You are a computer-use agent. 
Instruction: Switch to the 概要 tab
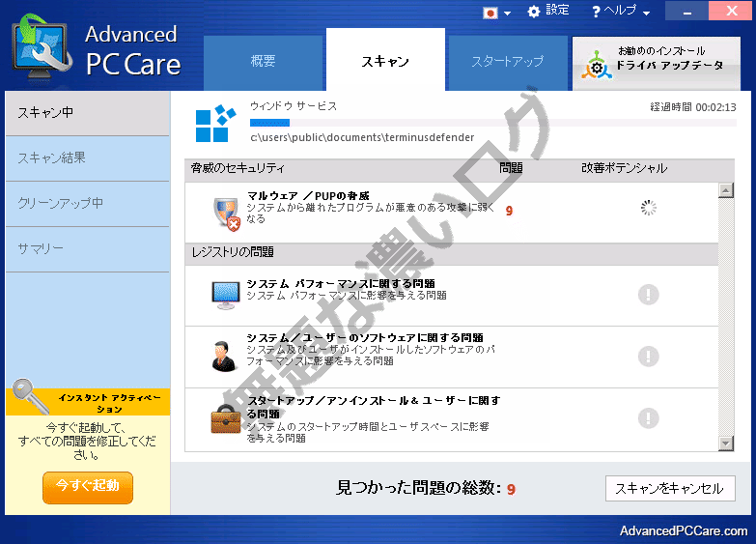pos(263,63)
